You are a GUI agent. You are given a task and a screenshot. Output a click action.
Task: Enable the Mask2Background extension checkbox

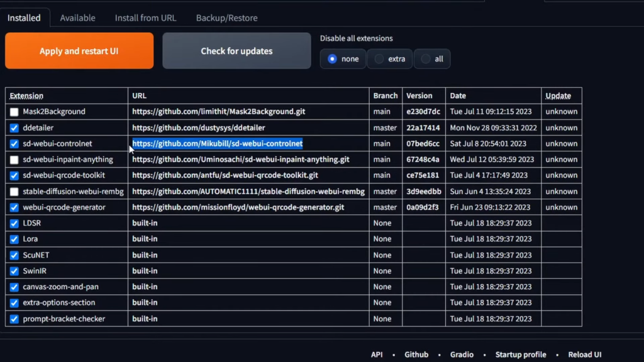[x=14, y=112]
